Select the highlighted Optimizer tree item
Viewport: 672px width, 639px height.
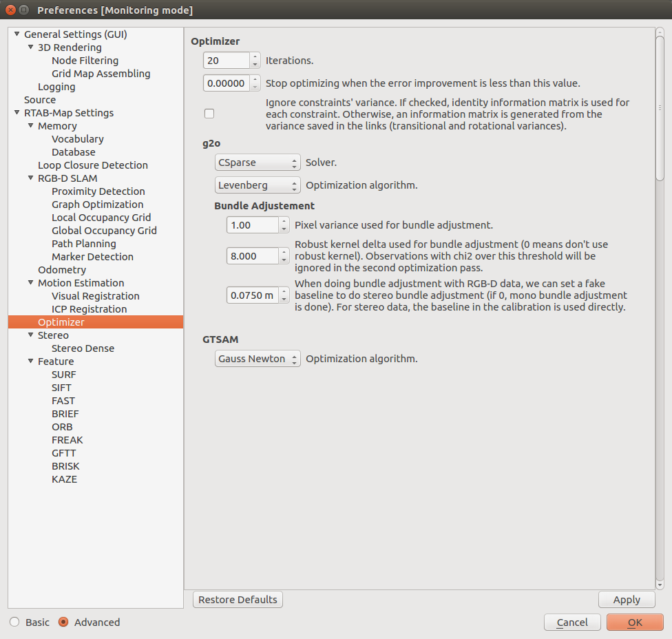pos(96,322)
